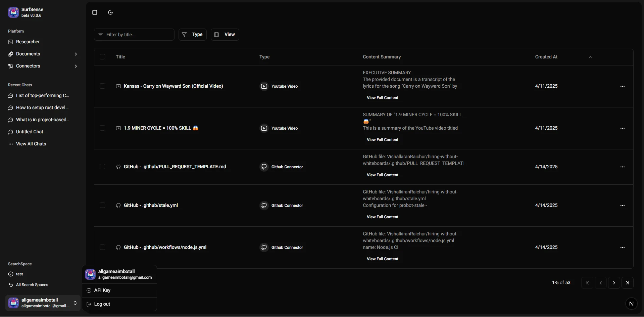
Task: Go to the last page of documents
Action: tap(627, 283)
